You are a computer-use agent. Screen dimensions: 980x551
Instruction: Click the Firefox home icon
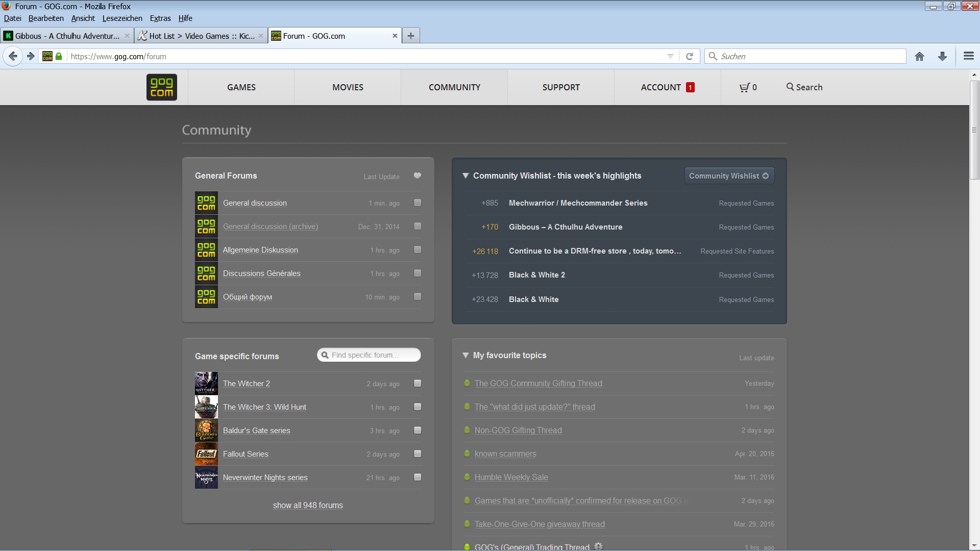click(x=919, y=57)
